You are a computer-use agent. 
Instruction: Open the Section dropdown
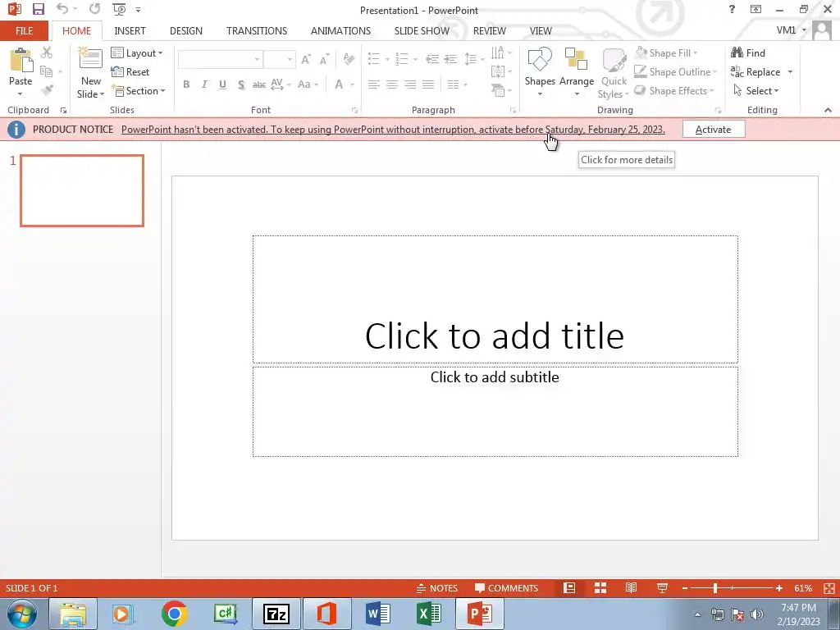139,90
